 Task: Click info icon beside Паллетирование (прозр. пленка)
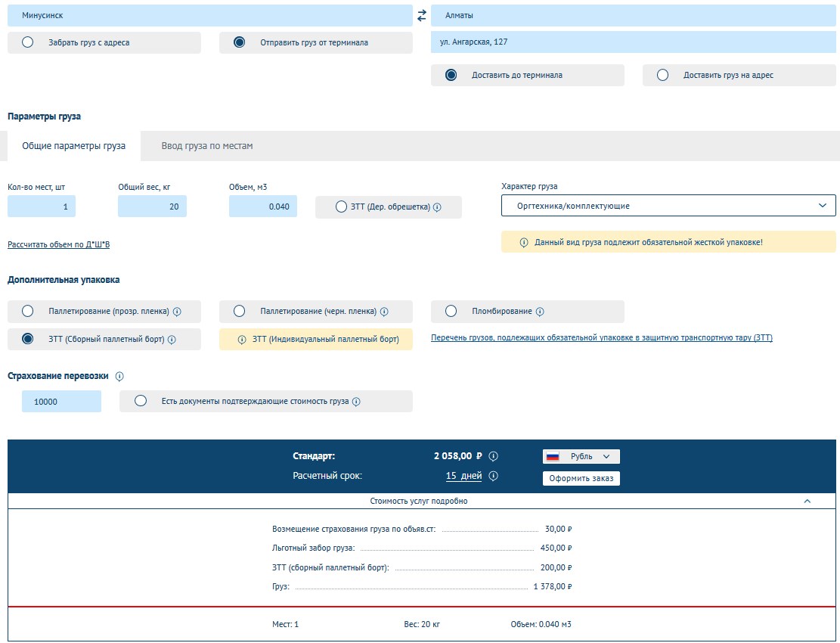(x=177, y=312)
